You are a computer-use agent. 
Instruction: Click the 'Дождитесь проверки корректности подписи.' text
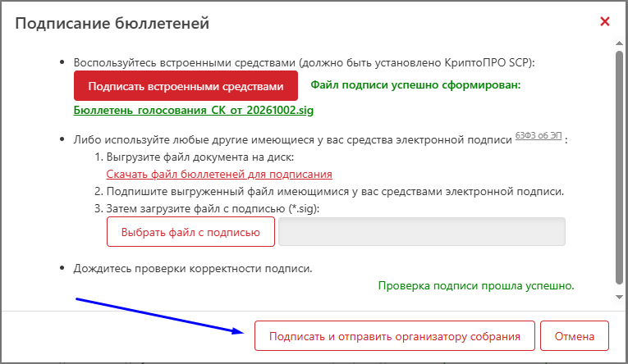193,268
